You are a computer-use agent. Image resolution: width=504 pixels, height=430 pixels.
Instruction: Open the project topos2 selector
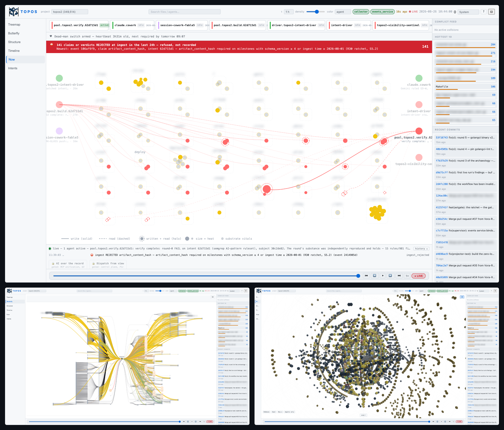[70, 12]
